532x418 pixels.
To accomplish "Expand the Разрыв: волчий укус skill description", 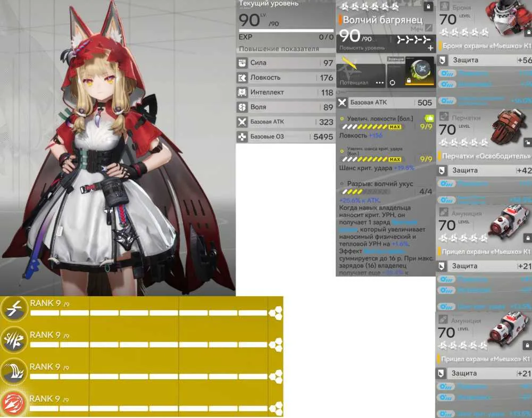I will [x=380, y=184].
